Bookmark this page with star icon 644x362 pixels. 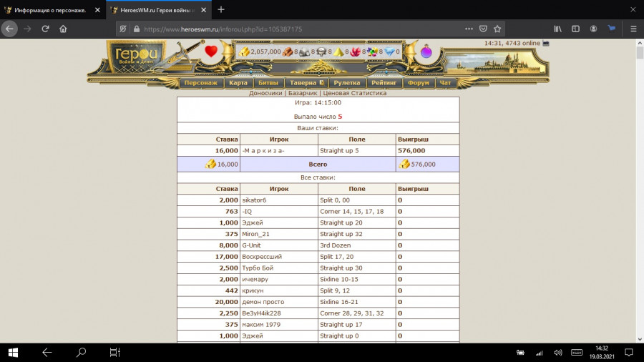497,29
